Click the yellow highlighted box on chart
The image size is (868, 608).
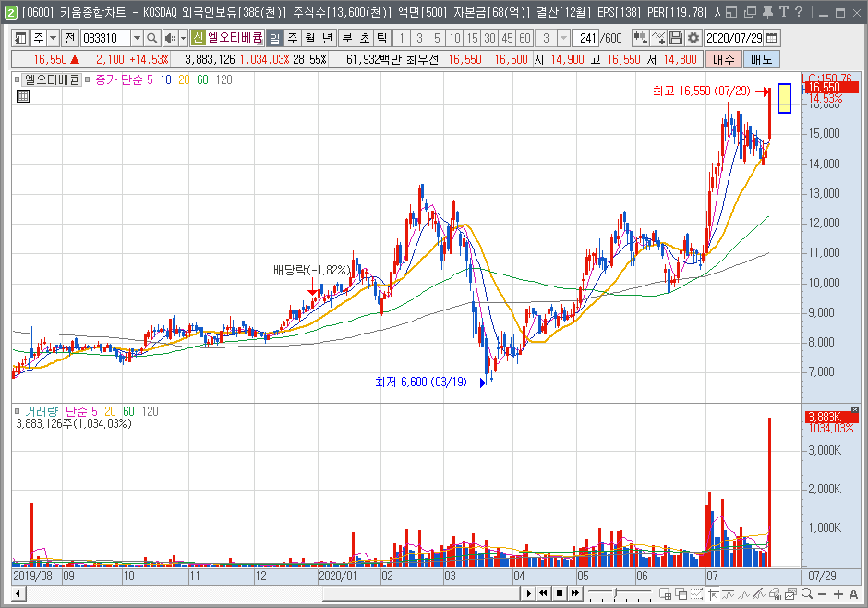pyautogui.click(x=784, y=98)
